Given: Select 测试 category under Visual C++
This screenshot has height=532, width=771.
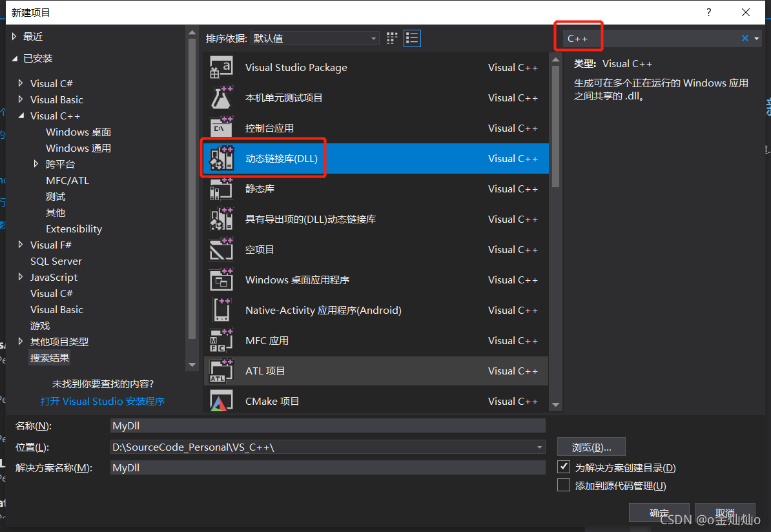Looking at the screenshot, I should pos(56,197).
